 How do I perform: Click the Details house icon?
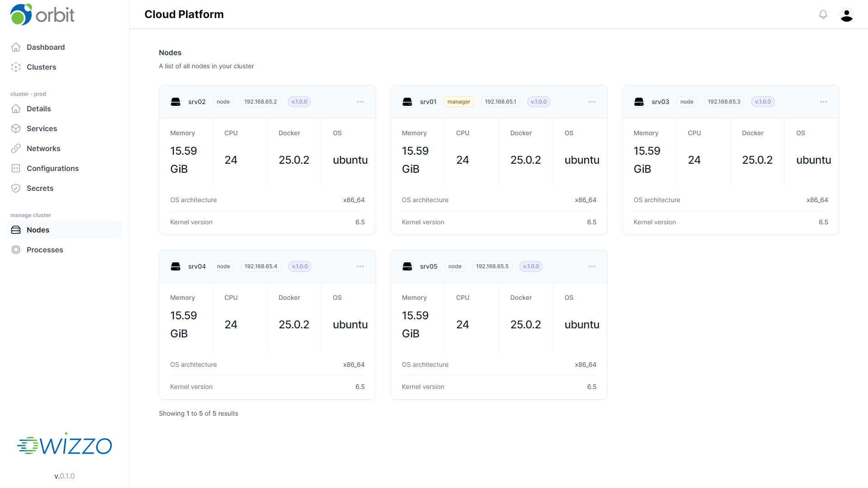coord(16,109)
